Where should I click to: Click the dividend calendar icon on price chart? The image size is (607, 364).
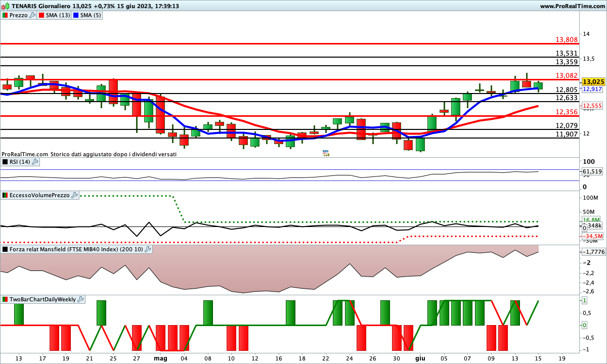pyautogui.click(x=326, y=153)
